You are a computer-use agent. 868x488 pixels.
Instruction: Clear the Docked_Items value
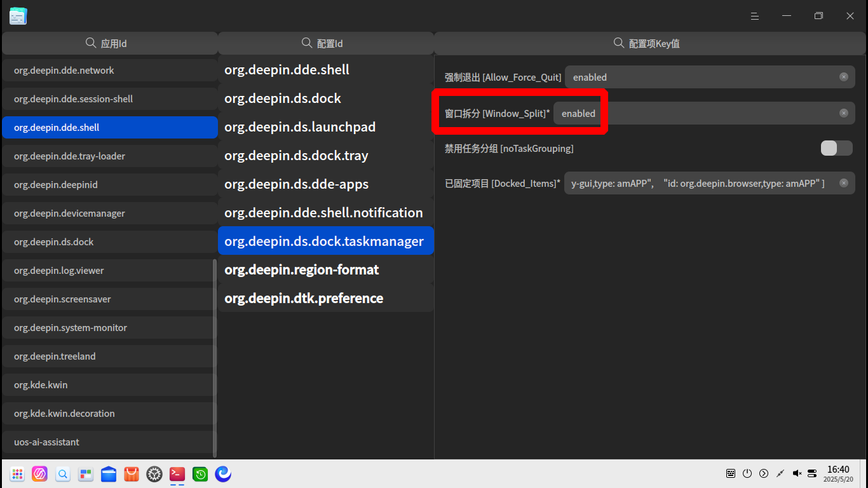click(843, 183)
